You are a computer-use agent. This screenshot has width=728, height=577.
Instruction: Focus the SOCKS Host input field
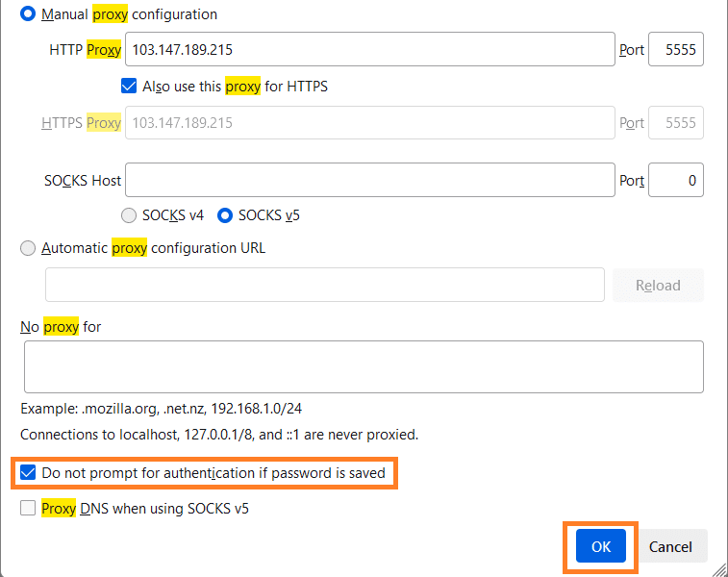pyautogui.click(x=370, y=180)
